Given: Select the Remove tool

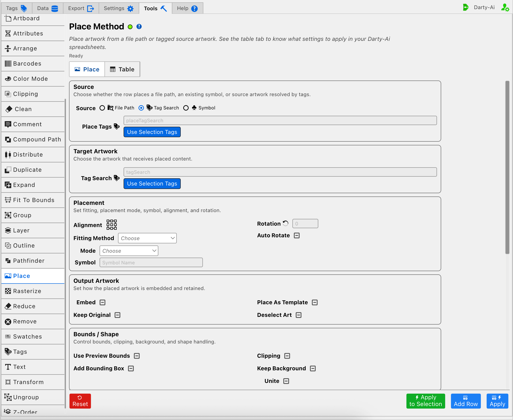Looking at the screenshot, I should click(33, 321).
